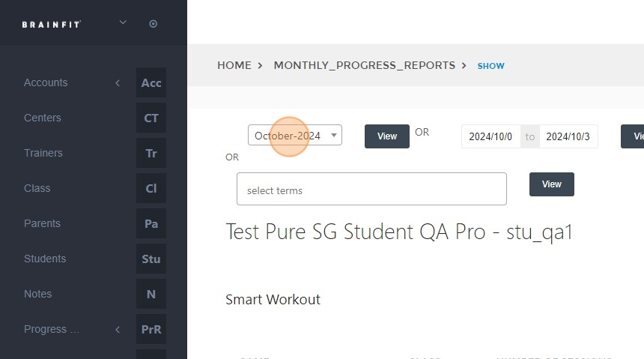This screenshot has height=359, width=644.
Task: Select the Tr trainers badge icon
Action: [151, 154]
